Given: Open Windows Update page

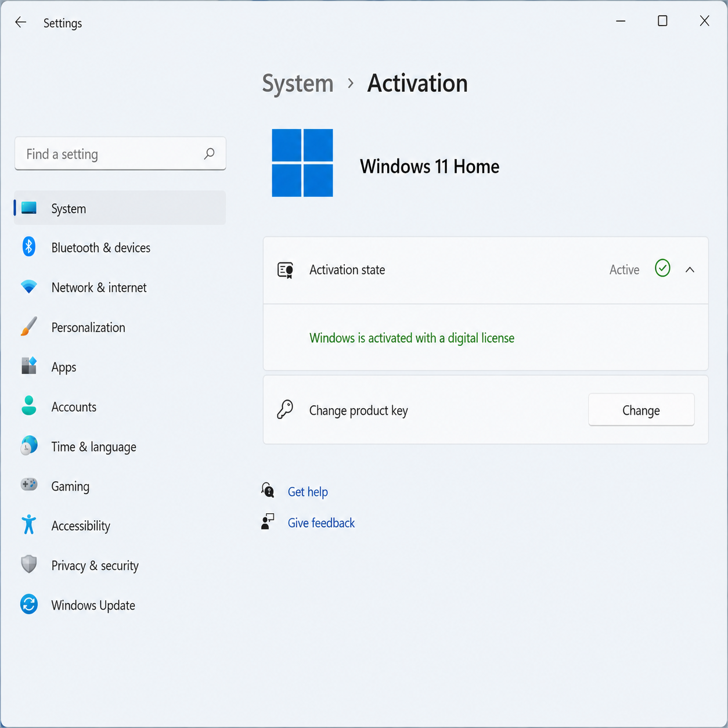Looking at the screenshot, I should (120, 605).
